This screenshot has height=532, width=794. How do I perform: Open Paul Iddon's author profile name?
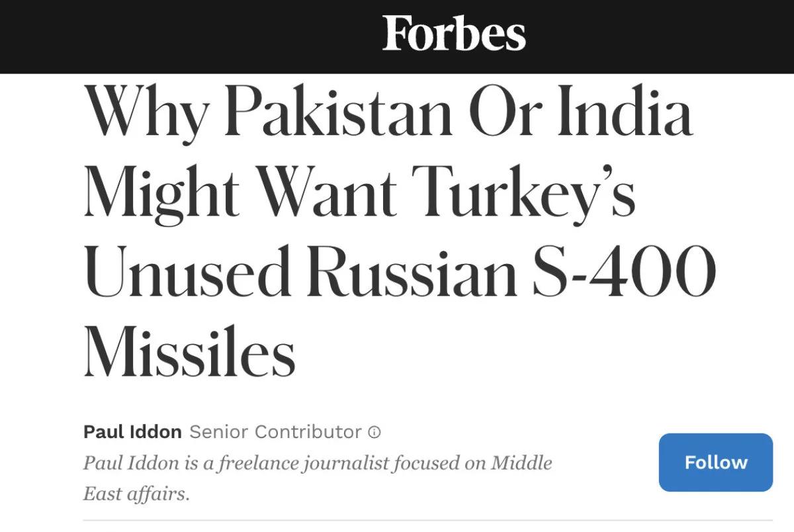(x=132, y=432)
